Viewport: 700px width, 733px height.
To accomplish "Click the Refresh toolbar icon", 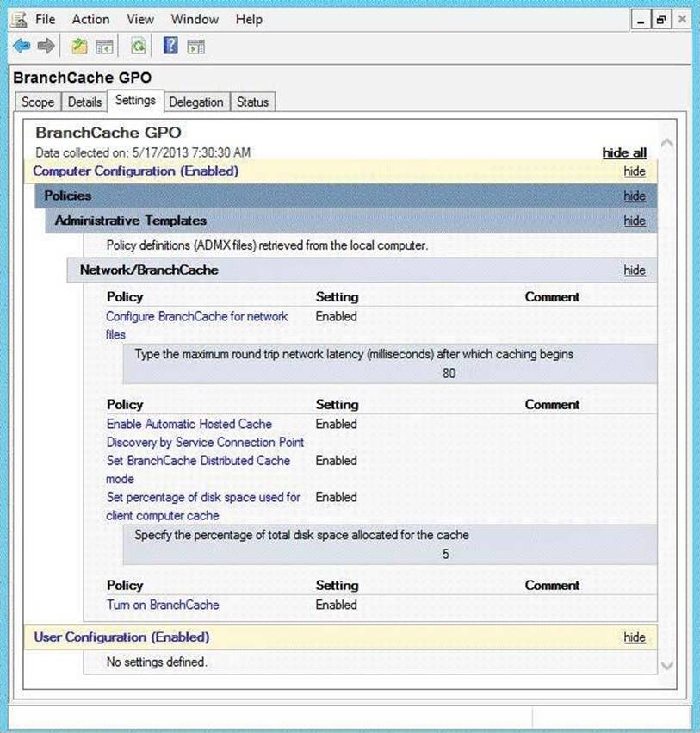I will pos(138,46).
